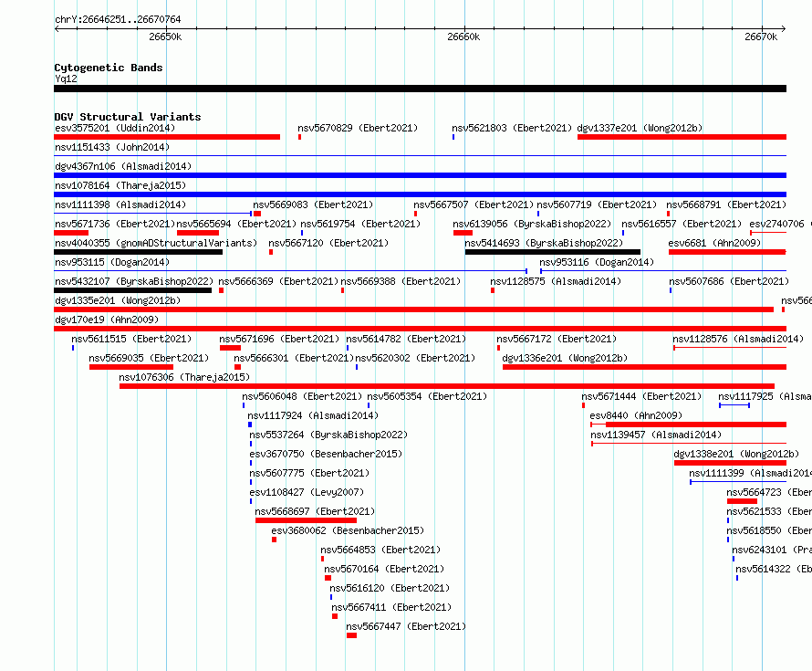Click the blue bar for nsv1078164 (Thareja2015)

click(x=420, y=194)
